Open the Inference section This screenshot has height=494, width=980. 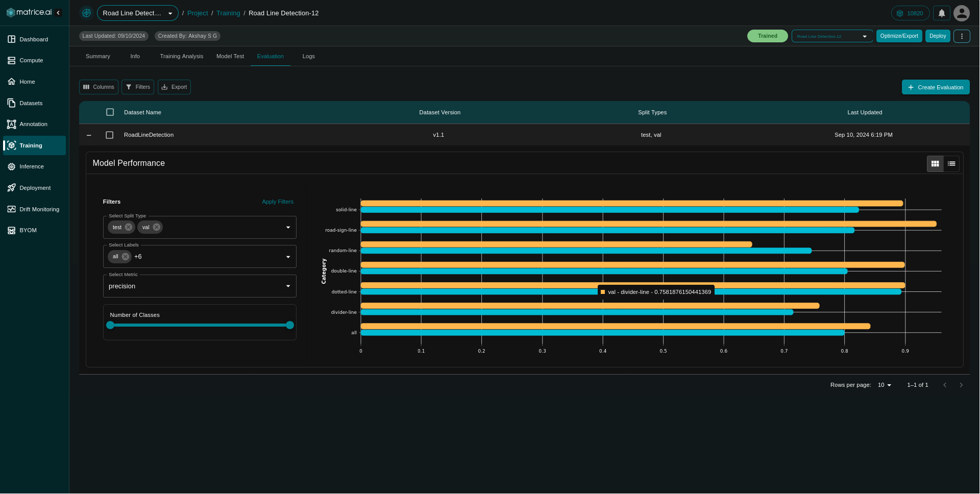pos(34,166)
